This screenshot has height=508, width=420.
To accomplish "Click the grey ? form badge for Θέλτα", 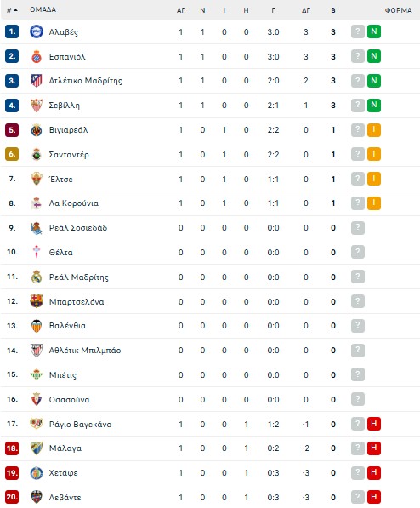I will 358,252.
